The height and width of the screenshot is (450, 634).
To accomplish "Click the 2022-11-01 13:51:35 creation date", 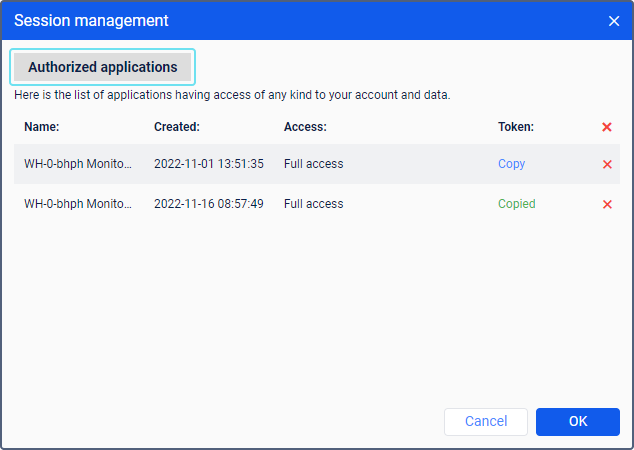I will pyautogui.click(x=209, y=164).
